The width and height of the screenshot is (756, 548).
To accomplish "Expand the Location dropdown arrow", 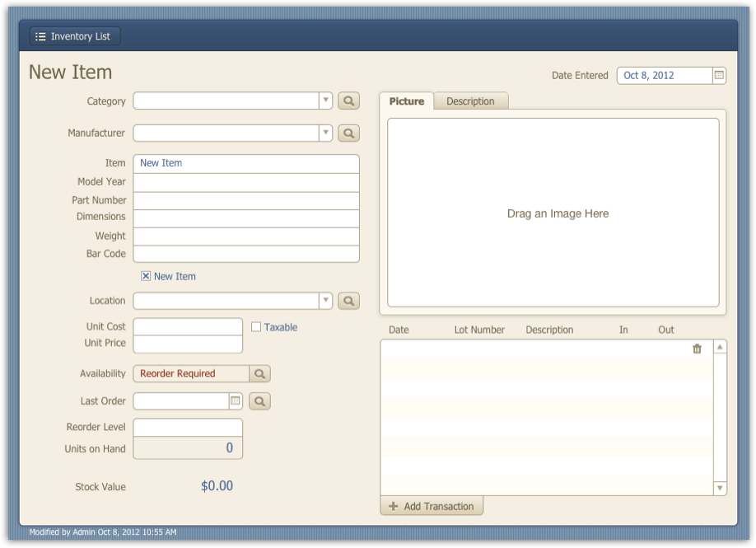I will point(325,301).
